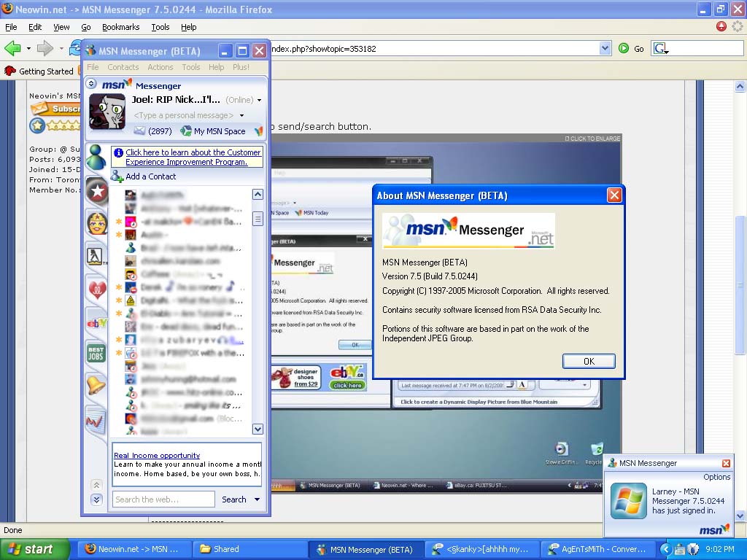Open the email inbox envelope icon
Viewport: 747px width, 560px height.
pyautogui.click(x=139, y=131)
